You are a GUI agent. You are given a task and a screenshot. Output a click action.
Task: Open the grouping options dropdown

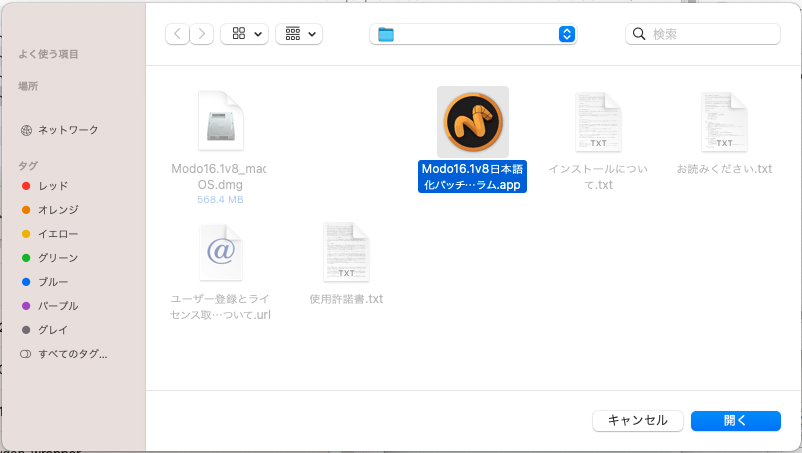pyautogui.click(x=299, y=34)
